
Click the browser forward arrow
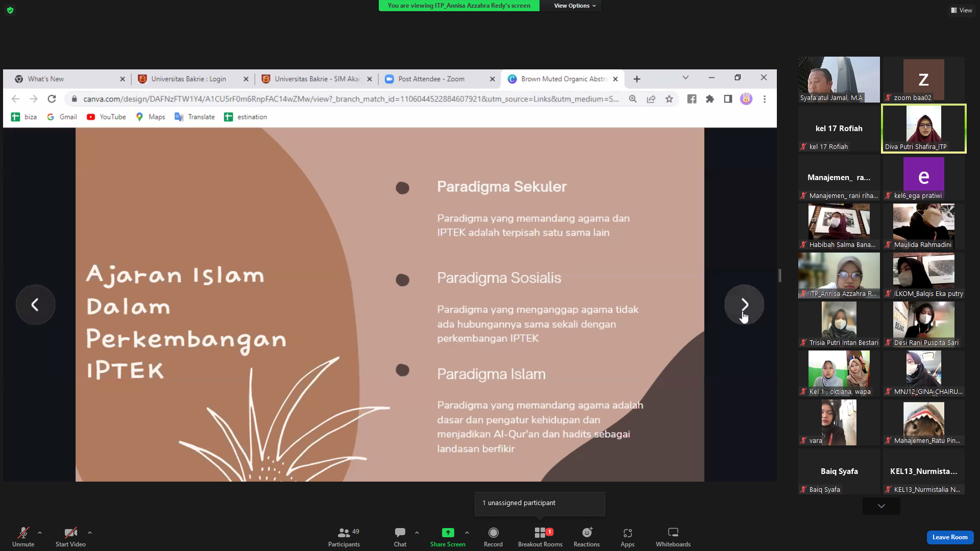pos(34,99)
